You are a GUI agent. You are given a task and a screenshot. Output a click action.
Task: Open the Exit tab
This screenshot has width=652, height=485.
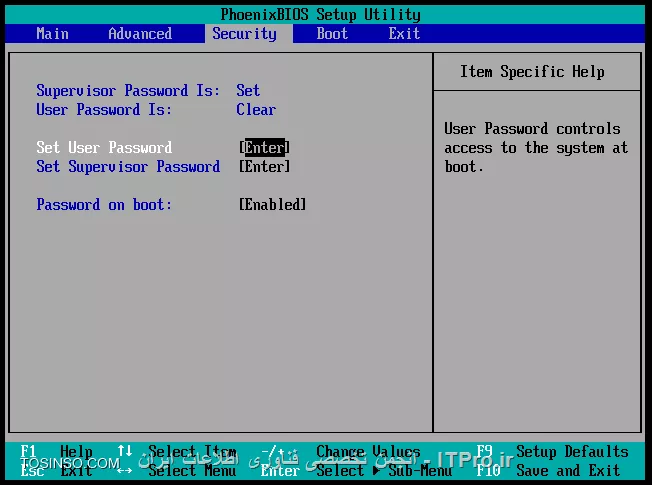(x=404, y=34)
